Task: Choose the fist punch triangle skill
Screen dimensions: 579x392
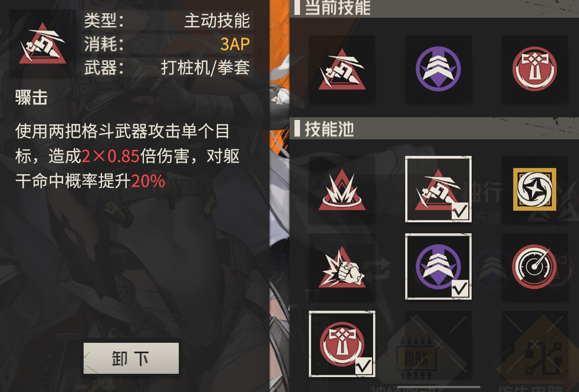Action: tap(342, 266)
